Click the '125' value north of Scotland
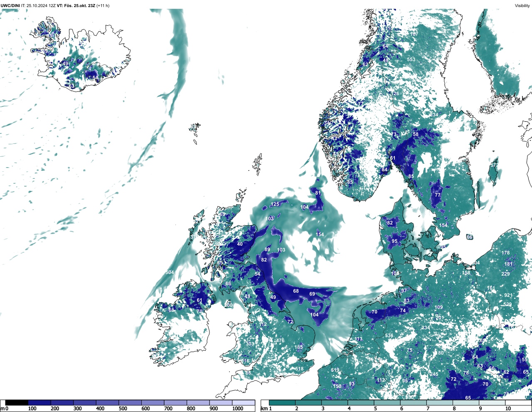This screenshot has height=412, width=532. pos(275,204)
